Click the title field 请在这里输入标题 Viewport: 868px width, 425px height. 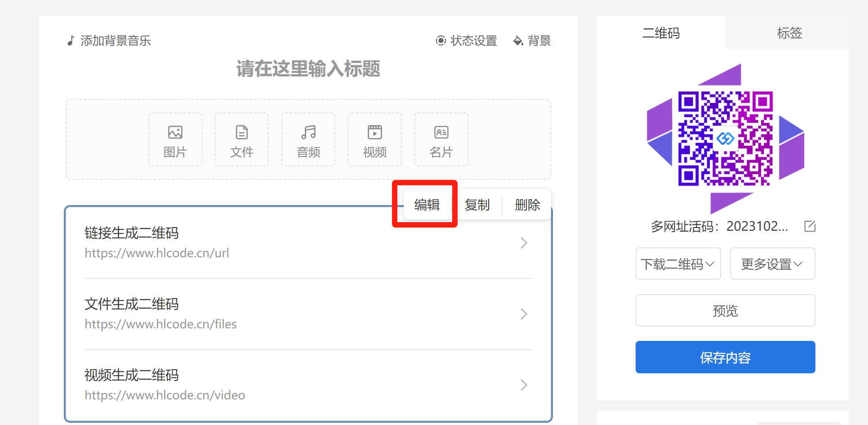[x=308, y=69]
